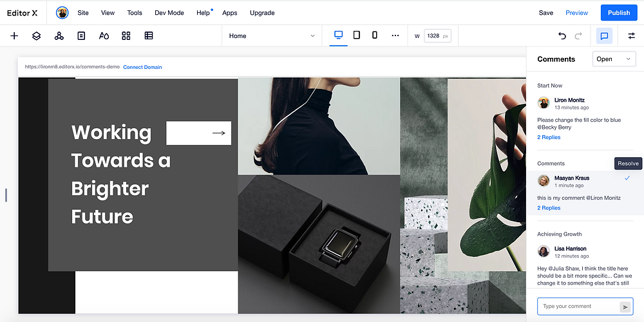
Task: Resolve Maayan Kraus comment with checkmark
Action: [627, 178]
